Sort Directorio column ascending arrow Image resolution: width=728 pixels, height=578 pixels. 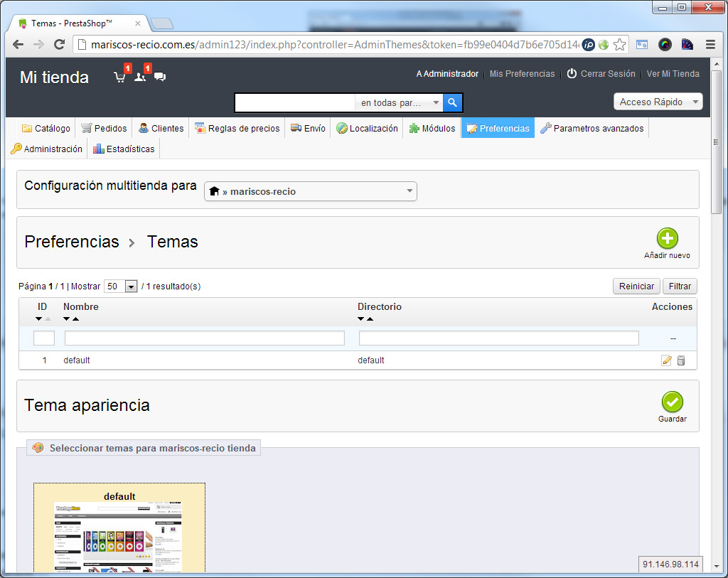pyautogui.click(x=370, y=319)
